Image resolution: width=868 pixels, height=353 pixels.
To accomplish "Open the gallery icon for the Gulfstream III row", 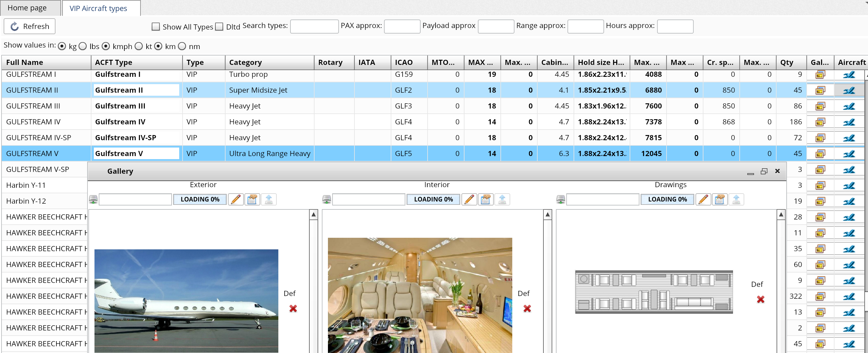I will pos(820,106).
